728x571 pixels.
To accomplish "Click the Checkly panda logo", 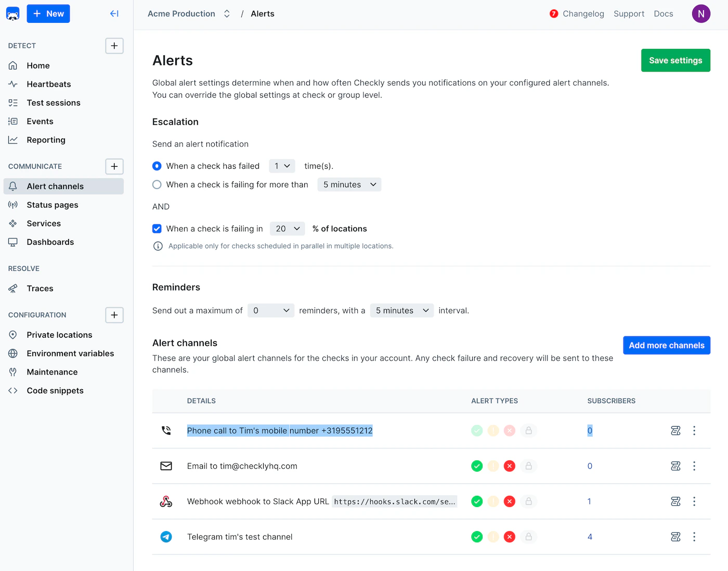I will 12,14.
